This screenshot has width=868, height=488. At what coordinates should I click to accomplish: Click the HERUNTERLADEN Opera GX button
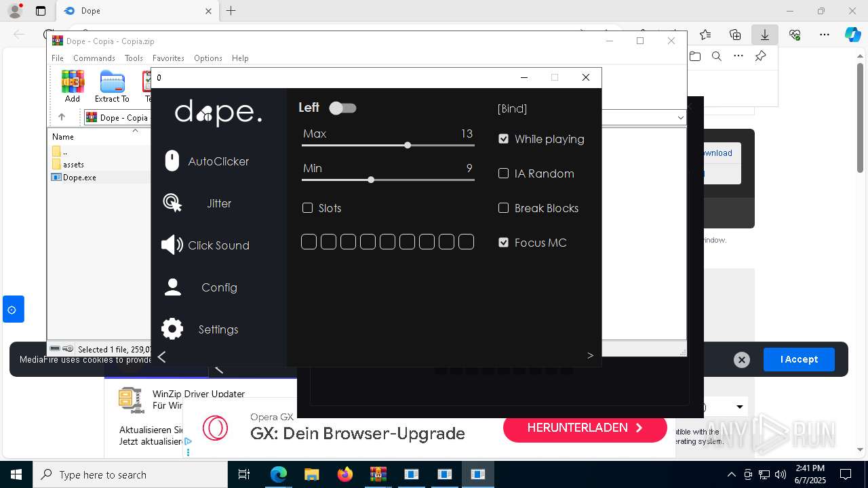click(585, 428)
